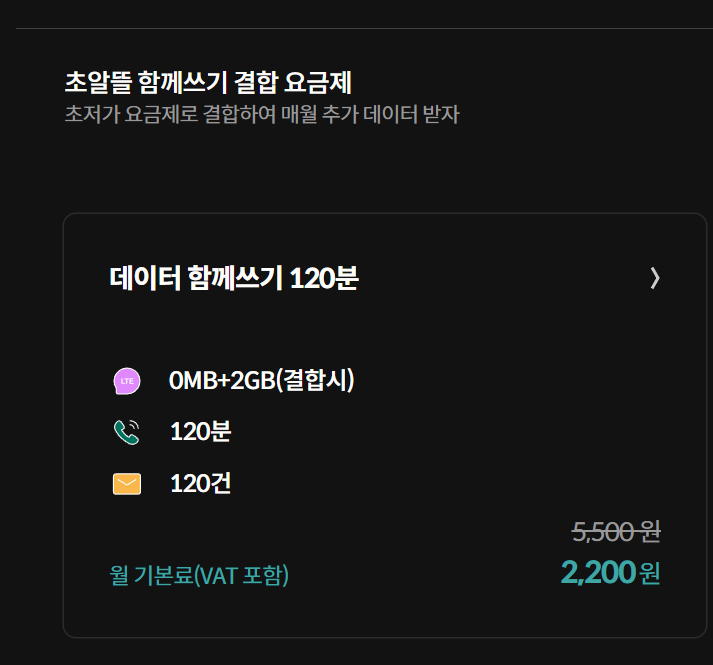This screenshot has width=713, height=665.
Task: Click the 0MB+2GB(결합시) data allowance text
Action: click(262, 380)
